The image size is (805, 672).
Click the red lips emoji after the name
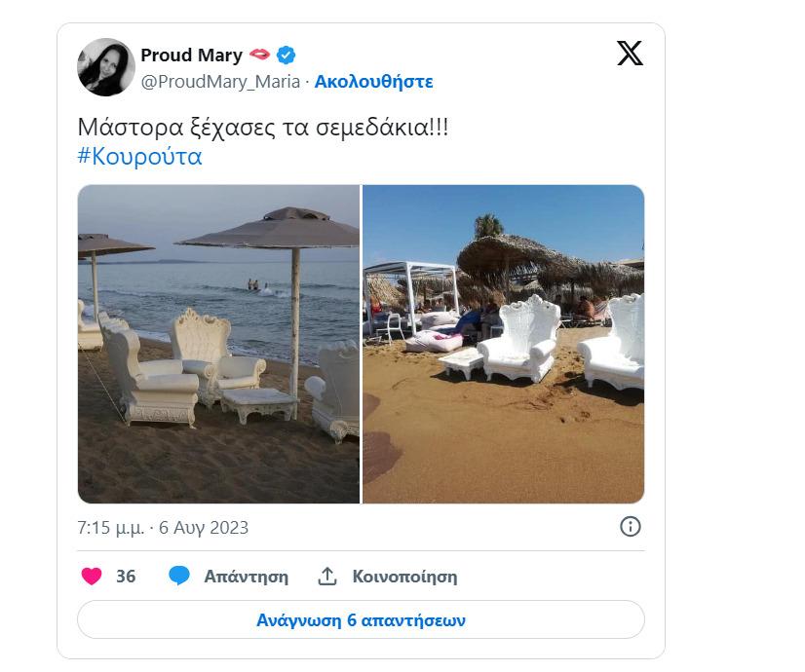[x=259, y=55]
